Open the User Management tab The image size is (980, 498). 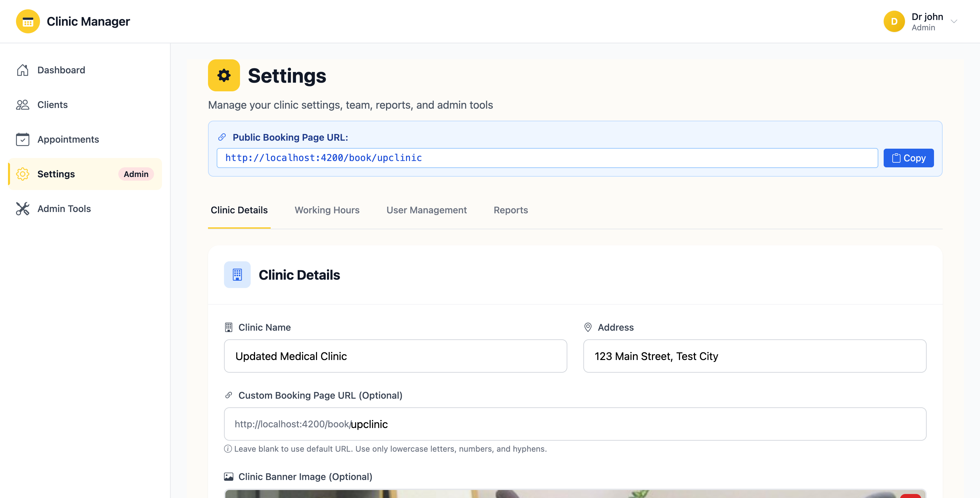426,210
